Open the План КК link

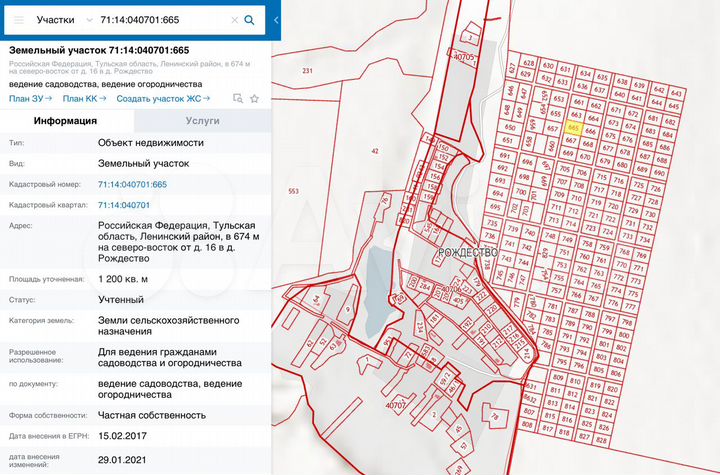pos(84,99)
